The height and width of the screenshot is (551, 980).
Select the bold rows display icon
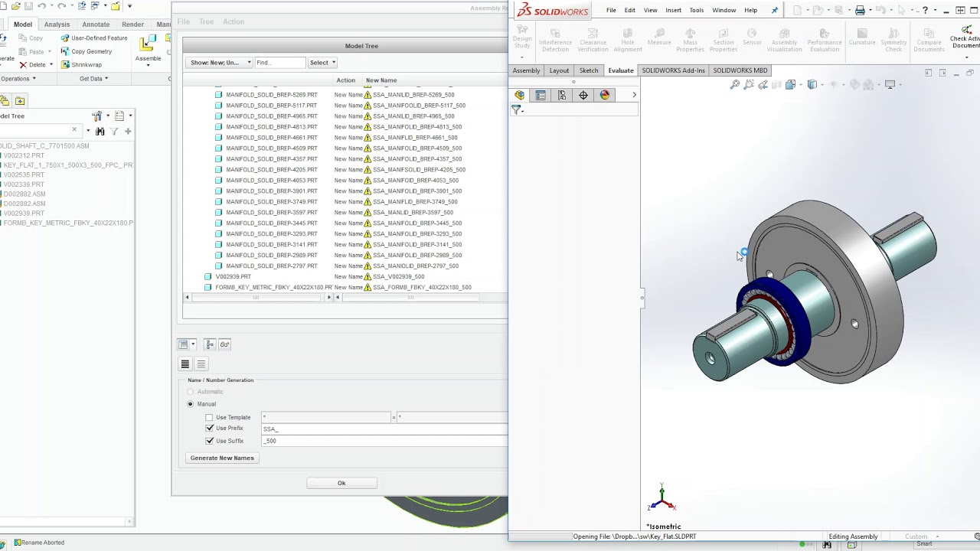click(x=185, y=364)
